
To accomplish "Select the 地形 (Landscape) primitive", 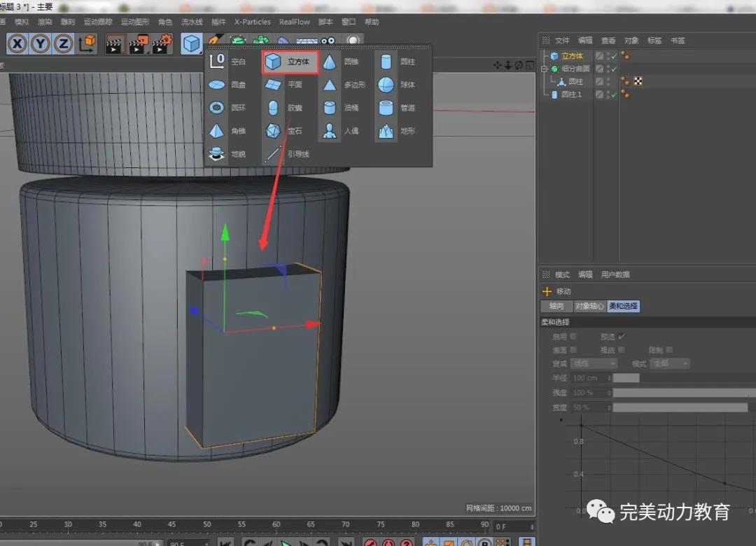I will click(398, 131).
